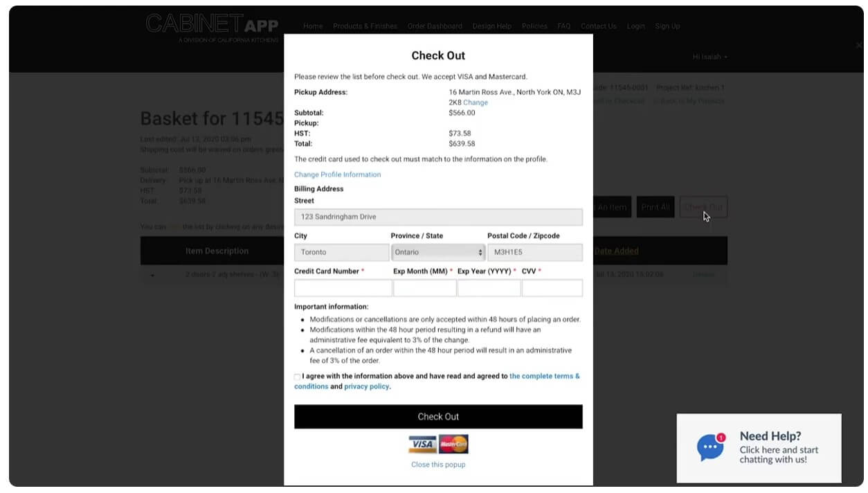Open Change Profile Information

pyautogui.click(x=337, y=174)
